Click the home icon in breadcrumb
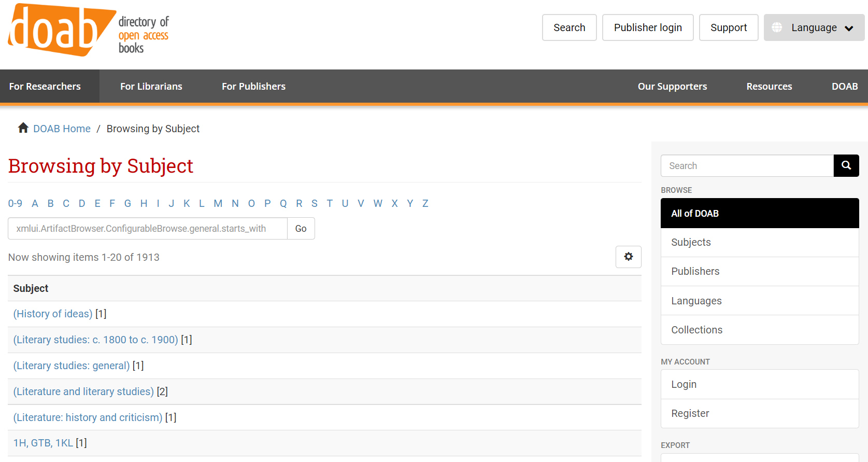The height and width of the screenshot is (462, 868). coord(23,128)
